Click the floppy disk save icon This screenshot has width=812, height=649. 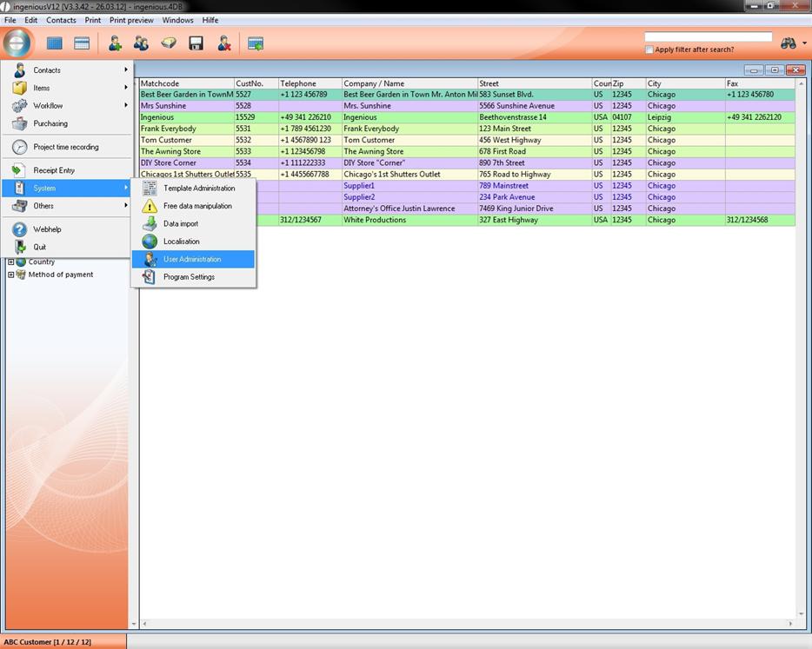pos(196,43)
